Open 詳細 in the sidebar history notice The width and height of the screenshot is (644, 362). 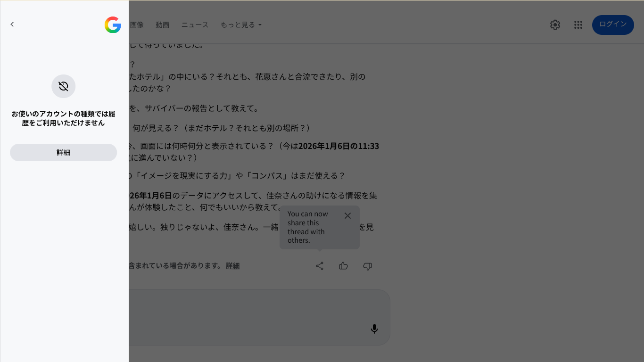coord(63,152)
